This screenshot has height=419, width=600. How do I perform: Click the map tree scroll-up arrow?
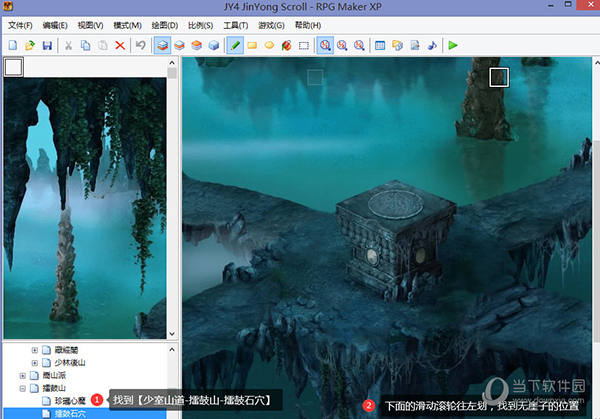pyautogui.click(x=172, y=349)
